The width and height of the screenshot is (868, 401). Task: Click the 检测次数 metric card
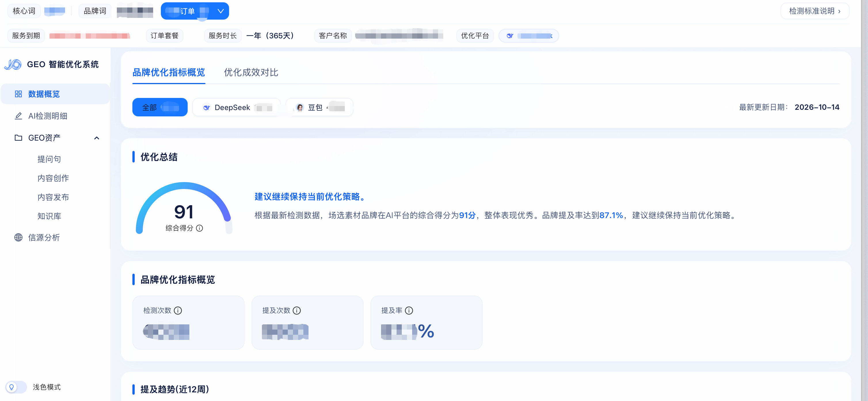pyautogui.click(x=188, y=323)
